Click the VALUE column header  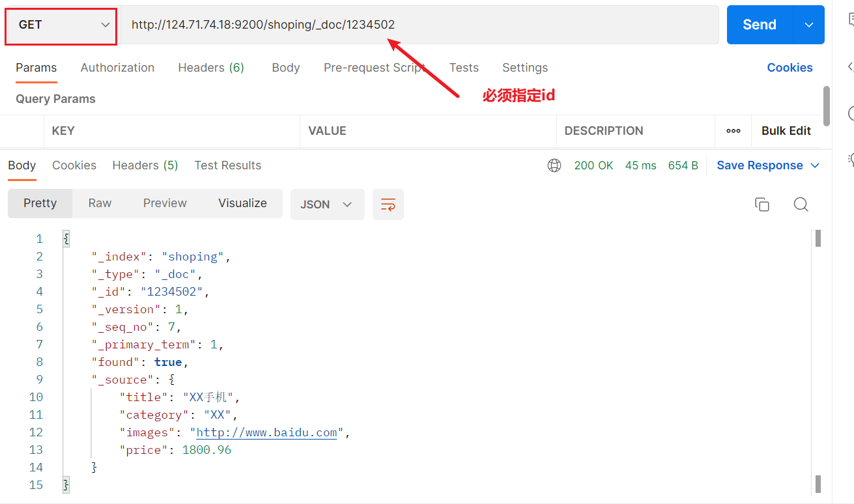327,131
